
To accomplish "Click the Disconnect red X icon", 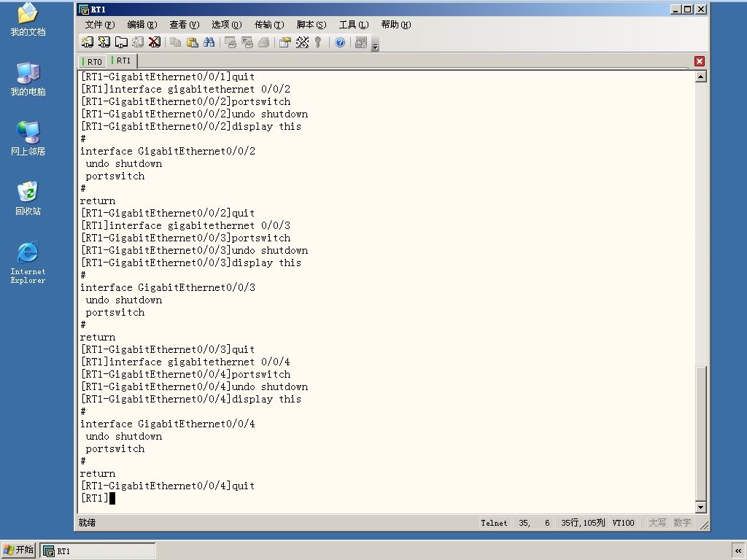I will click(x=155, y=42).
